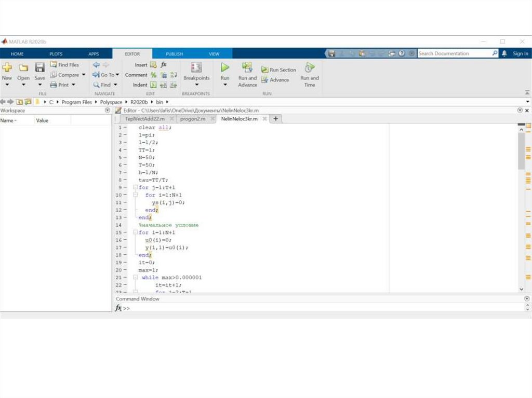
Task: Collapse the for loop at line 15
Action: pos(136,232)
